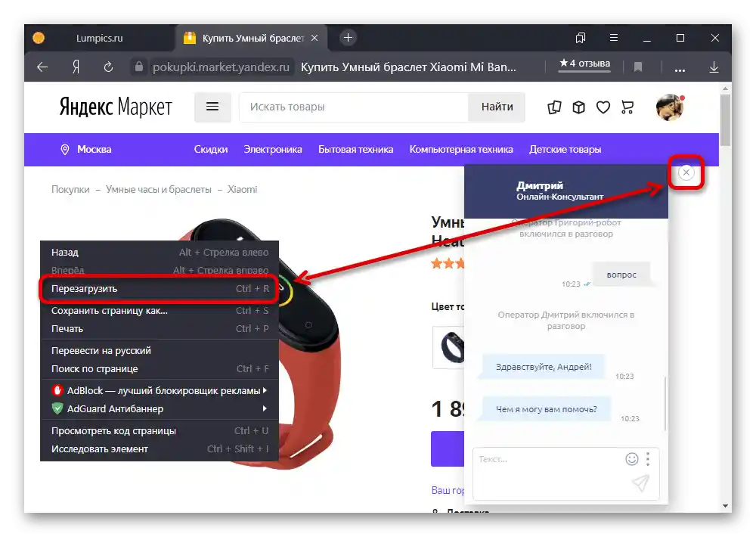
Task: Click the Яндекс Маркет logo
Action: click(116, 107)
